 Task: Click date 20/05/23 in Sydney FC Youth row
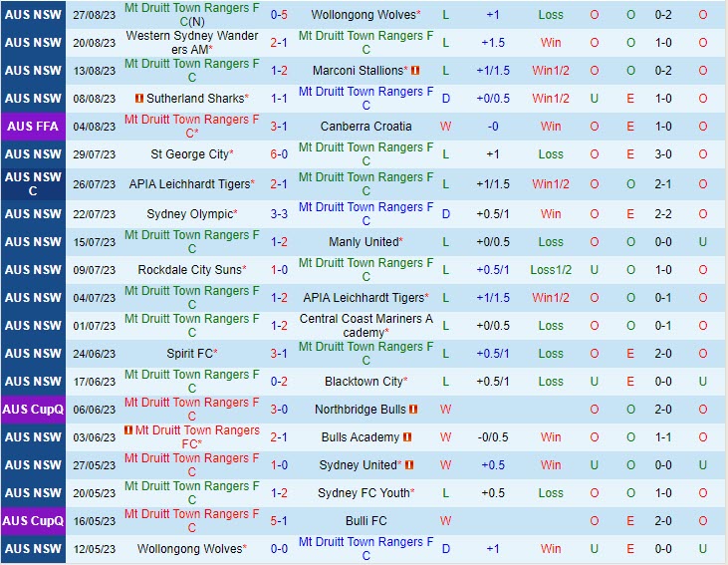tap(95, 493)
